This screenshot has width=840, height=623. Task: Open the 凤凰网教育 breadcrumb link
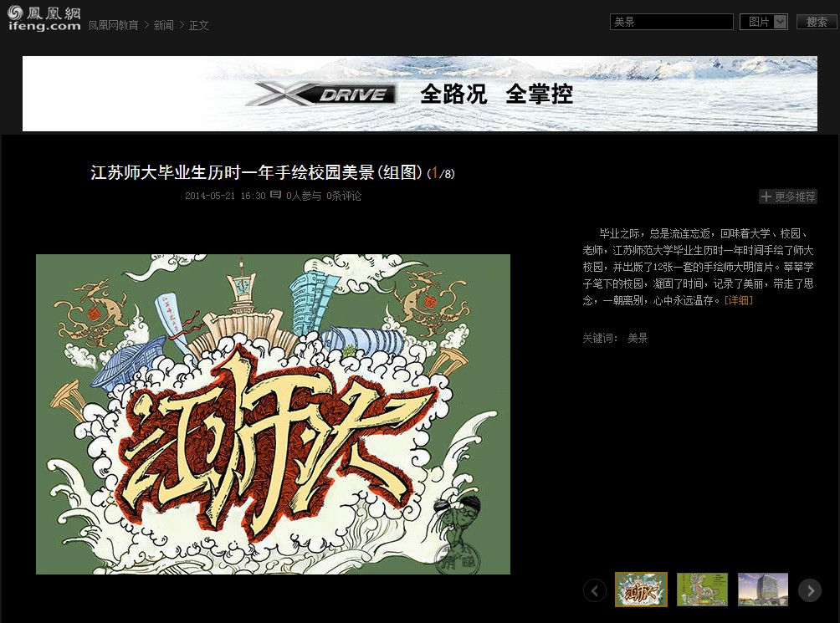[x=114, y=25]
